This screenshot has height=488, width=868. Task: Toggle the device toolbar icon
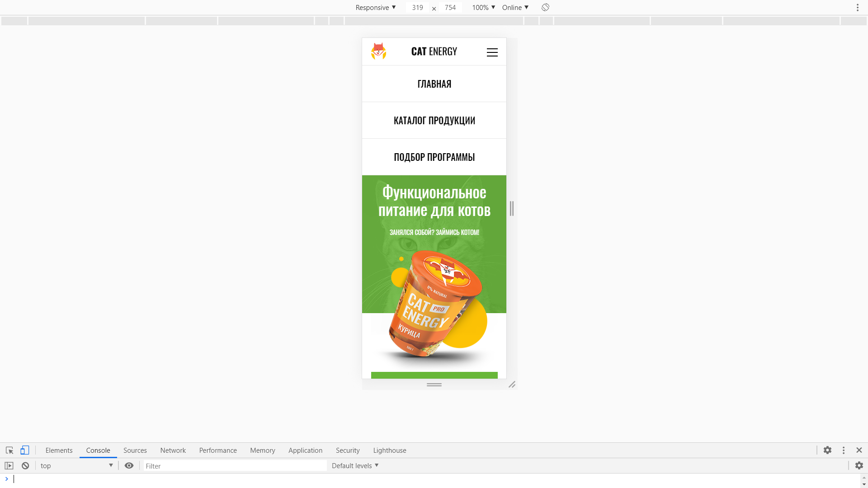(x=25, y=450)
